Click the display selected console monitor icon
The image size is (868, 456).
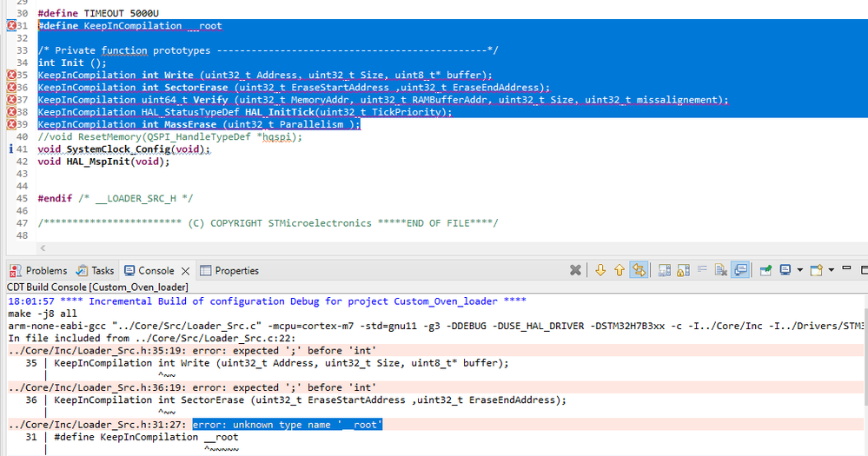(x=785, y=270)
